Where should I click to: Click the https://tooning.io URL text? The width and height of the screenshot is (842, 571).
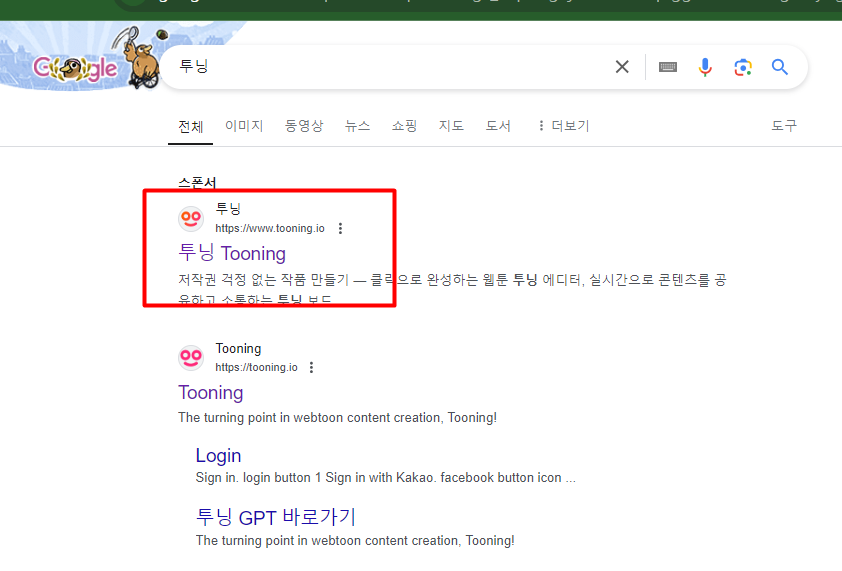click(x=257, y=367)
